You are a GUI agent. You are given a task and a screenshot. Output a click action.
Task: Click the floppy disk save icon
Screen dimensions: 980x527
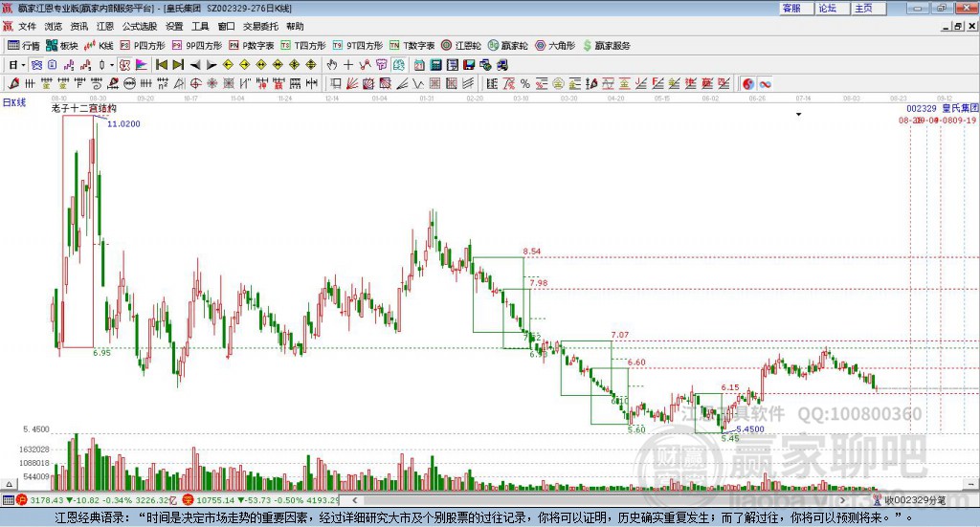tap(469, 65)
